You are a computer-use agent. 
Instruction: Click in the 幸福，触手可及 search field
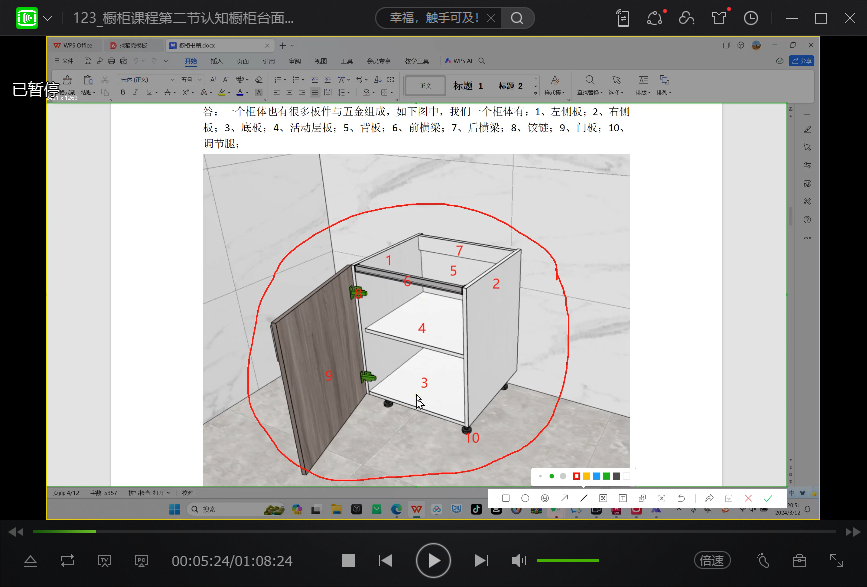[x=440, y=18]
